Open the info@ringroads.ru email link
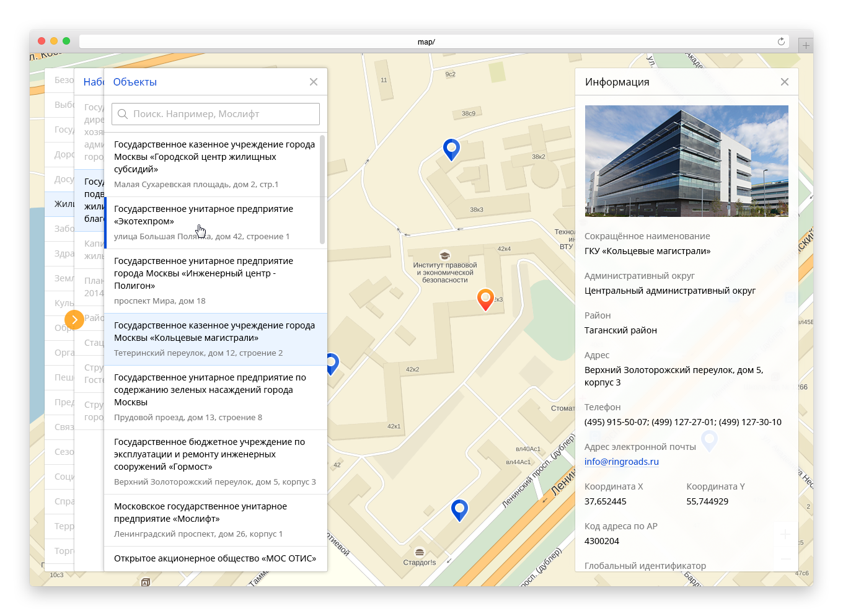Image resolution: width=843 pixels, height=616 pixels. pos(621,462)
